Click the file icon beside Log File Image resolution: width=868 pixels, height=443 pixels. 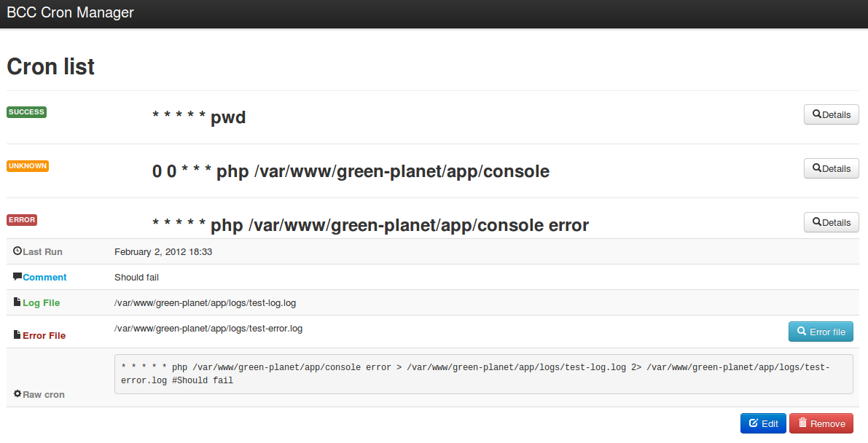pos(17,302)
